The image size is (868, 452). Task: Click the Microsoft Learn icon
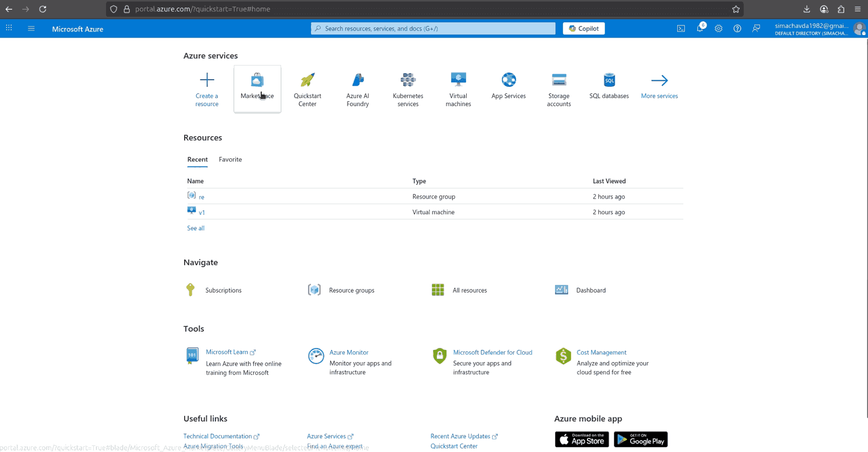pyautogui.click(x=192, y=356)
